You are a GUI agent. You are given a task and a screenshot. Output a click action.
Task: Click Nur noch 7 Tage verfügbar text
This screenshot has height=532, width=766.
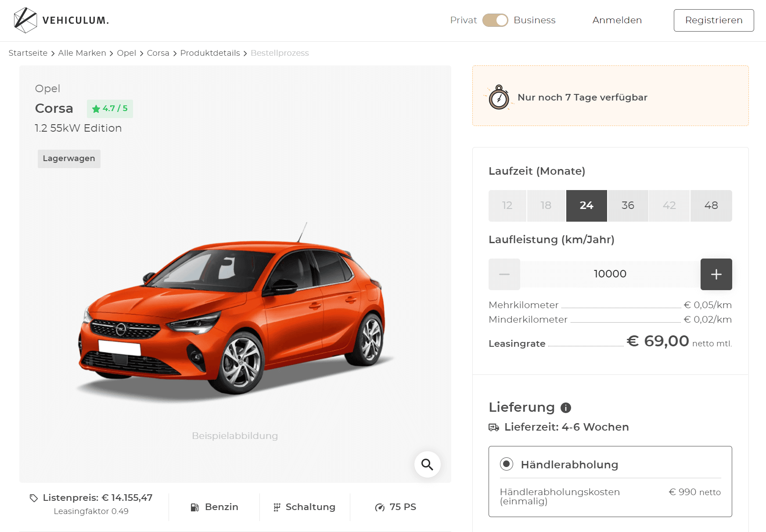point(583,97)
